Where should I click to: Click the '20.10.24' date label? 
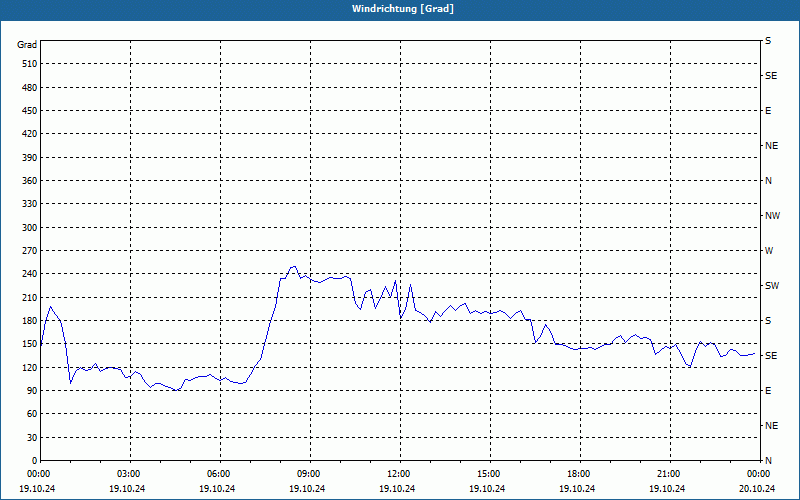pyautogui.click(x=757, y=489)
